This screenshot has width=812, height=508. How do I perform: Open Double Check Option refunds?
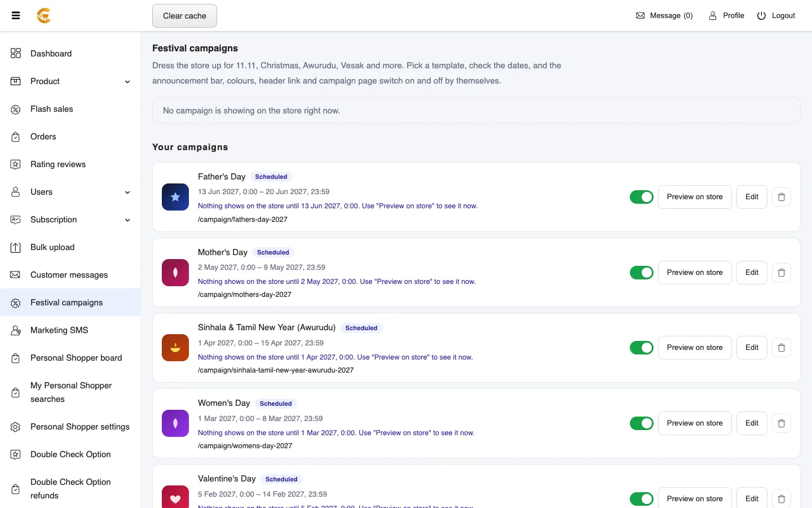click(70, 489)
